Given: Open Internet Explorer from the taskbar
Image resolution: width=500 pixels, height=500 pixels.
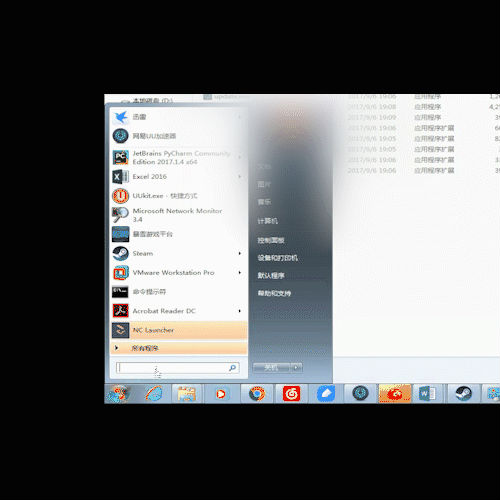Looking at the screenshot, I should [154, 394].
